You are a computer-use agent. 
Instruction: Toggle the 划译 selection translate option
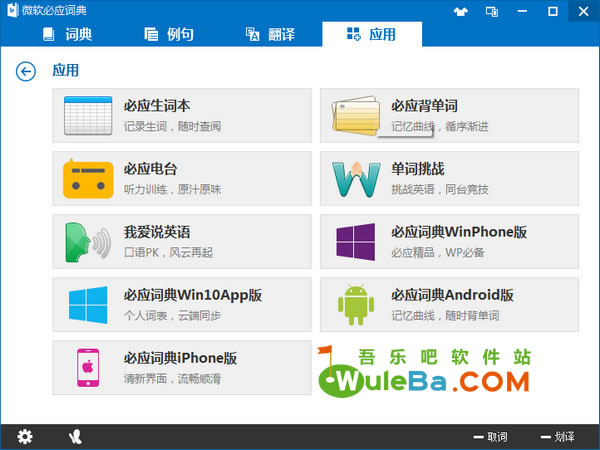(558, 437)
